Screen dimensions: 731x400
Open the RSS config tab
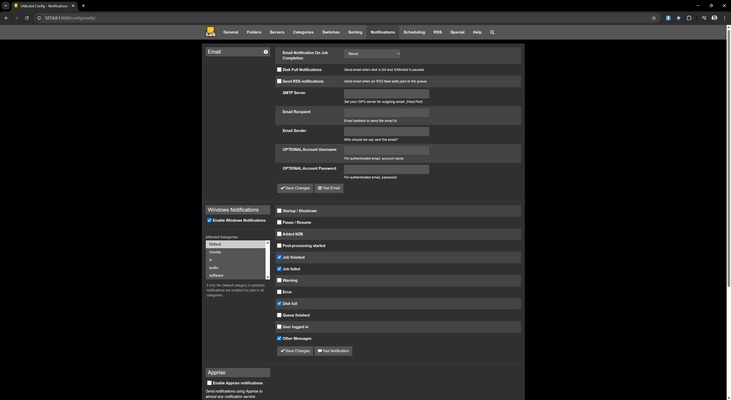(438, 32)
